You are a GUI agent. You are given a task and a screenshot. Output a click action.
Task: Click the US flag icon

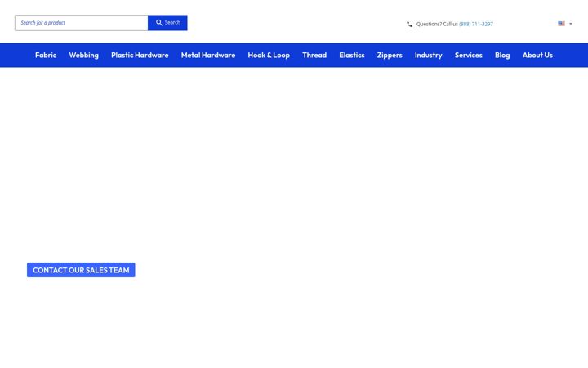[x=561, y=24]
